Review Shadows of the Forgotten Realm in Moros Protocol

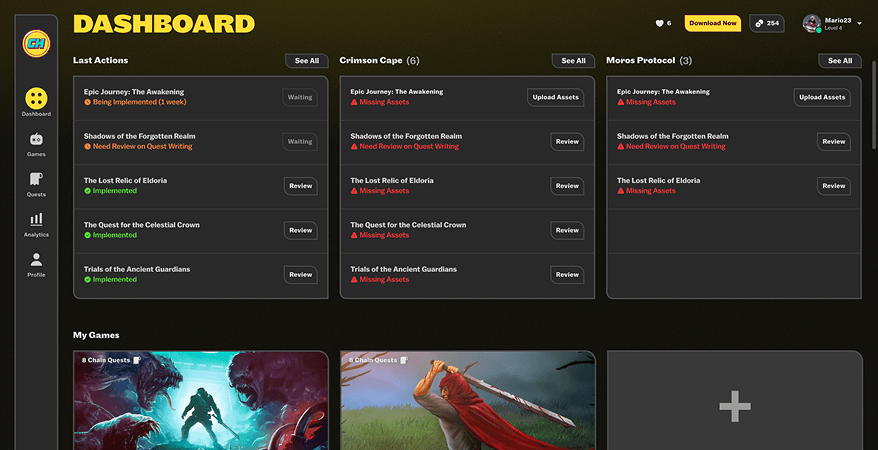point(833,142)
